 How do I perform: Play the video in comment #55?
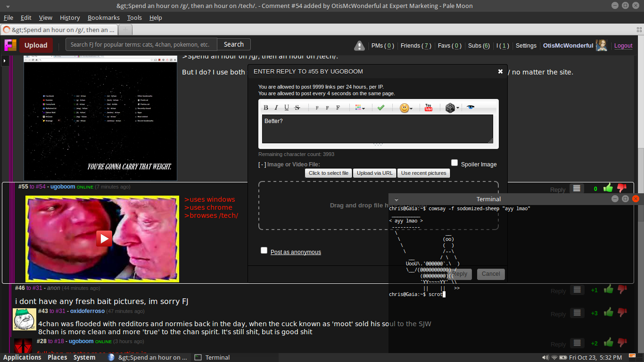(x=104, y=239)
